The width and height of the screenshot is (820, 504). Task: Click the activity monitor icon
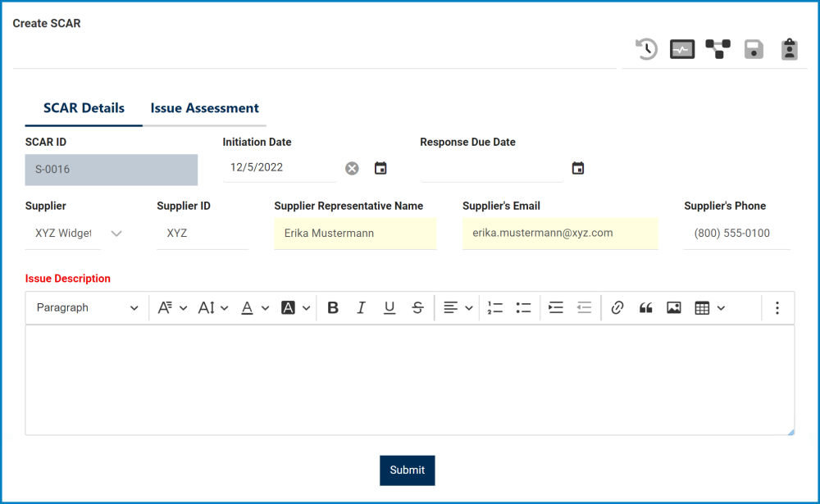click(x=682, y=49)
